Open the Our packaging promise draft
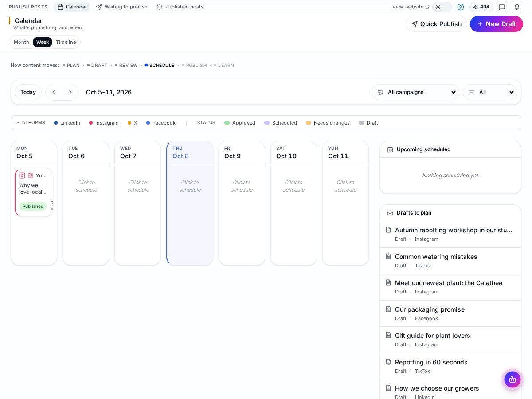This screenshot has width=532, height=399. point(450,313)
